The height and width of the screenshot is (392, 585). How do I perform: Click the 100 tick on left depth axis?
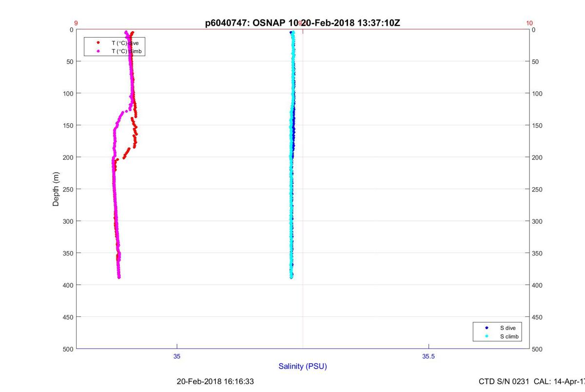tap(69, 93)
